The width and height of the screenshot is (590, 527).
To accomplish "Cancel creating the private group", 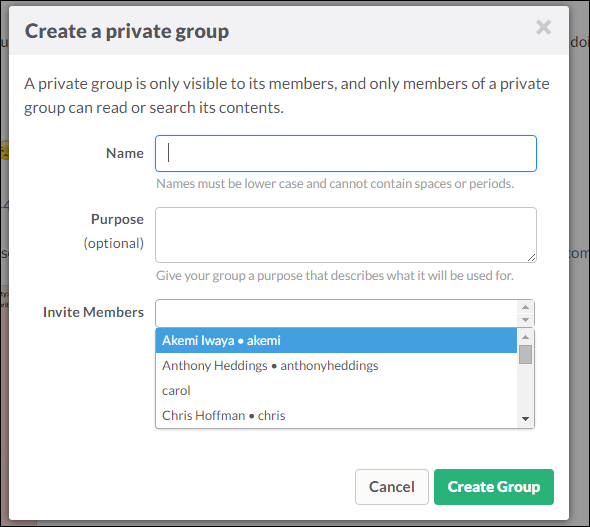I will [392, 487].
